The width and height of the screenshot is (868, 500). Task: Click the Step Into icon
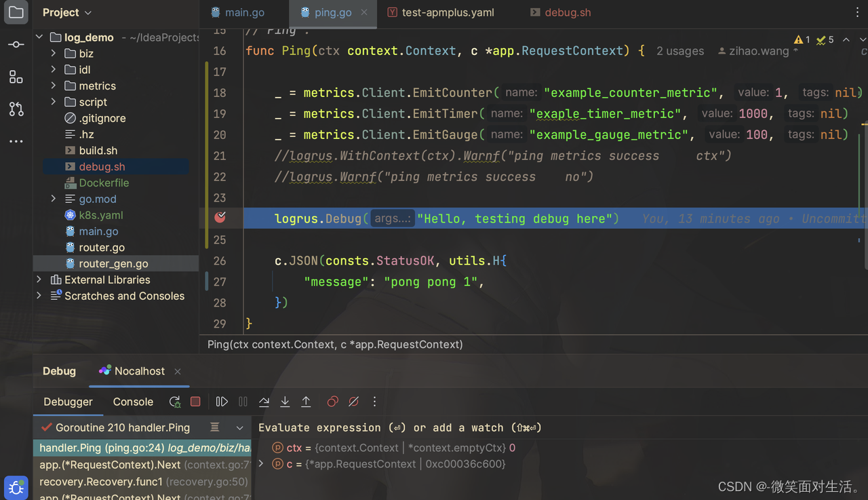pos(285,402)
